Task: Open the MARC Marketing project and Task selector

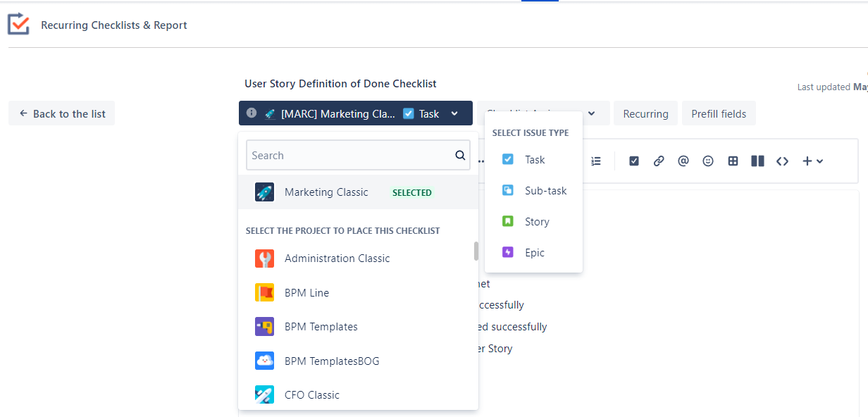Action: (x=356, y=113)
